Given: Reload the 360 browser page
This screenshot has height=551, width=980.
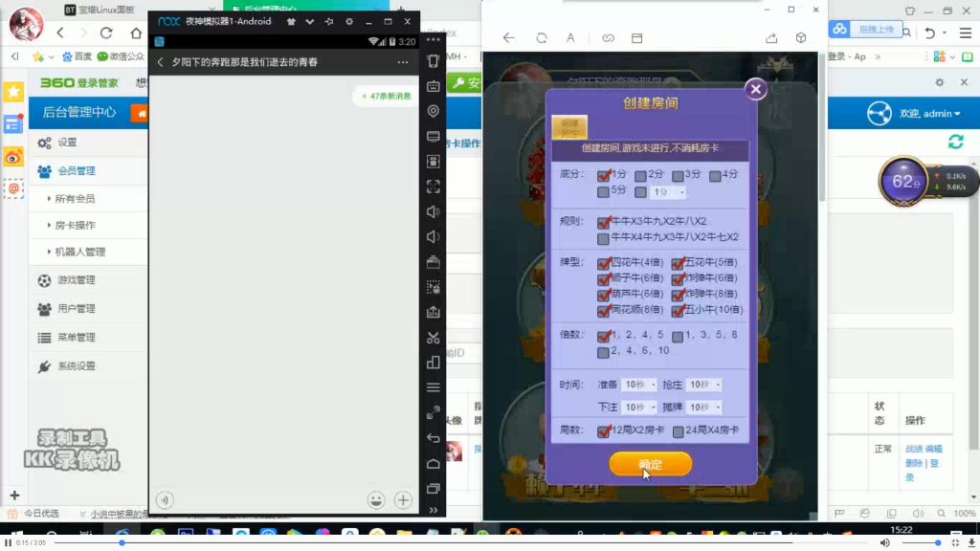Looking at the screenshot, I should coord(106,33).
